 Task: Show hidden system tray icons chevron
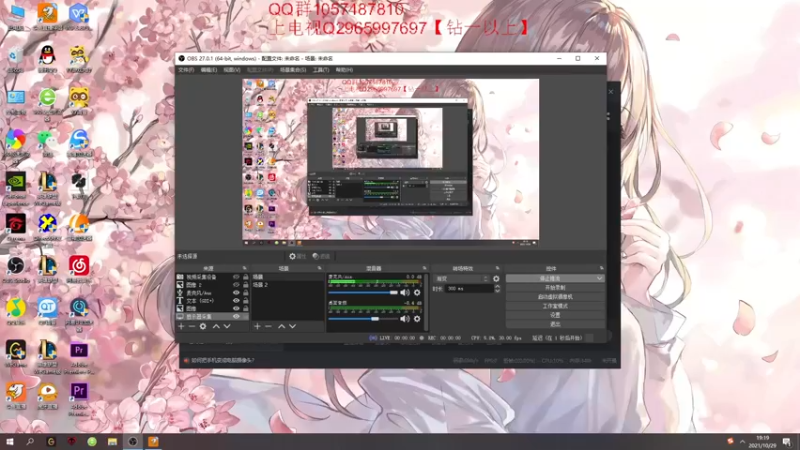(x=742, y=441)
